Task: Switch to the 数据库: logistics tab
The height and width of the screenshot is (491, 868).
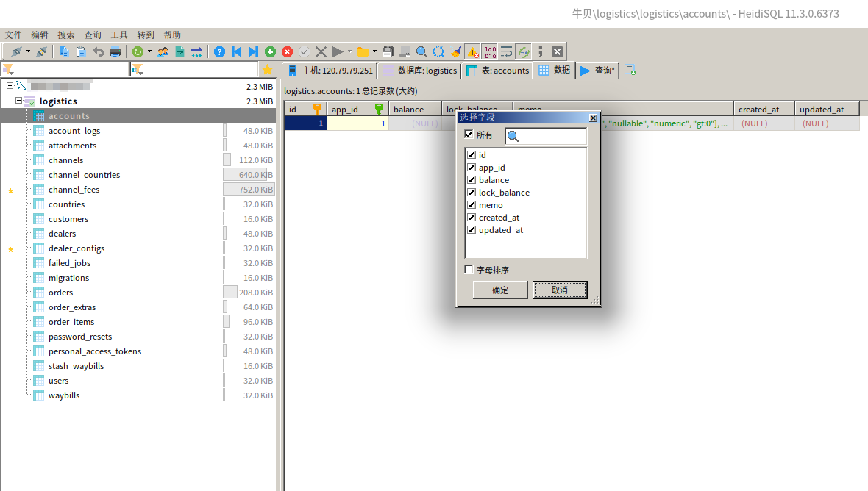Action: (420, 71)
